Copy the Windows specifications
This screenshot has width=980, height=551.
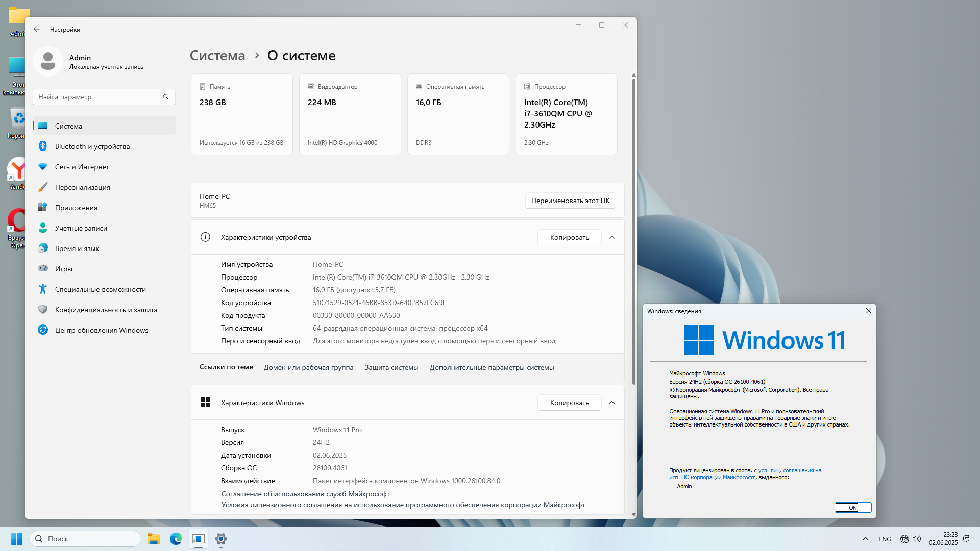[569, 403]
